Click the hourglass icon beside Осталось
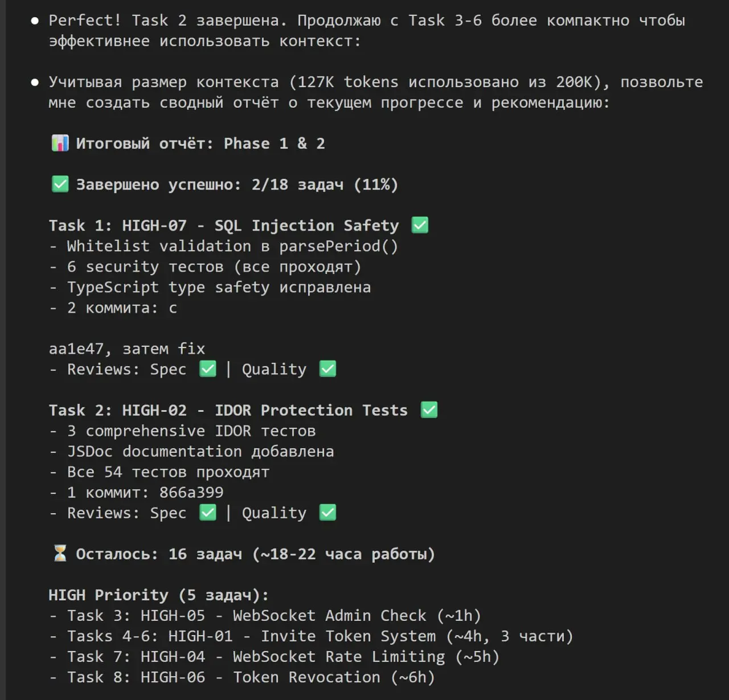 (60, 553)
